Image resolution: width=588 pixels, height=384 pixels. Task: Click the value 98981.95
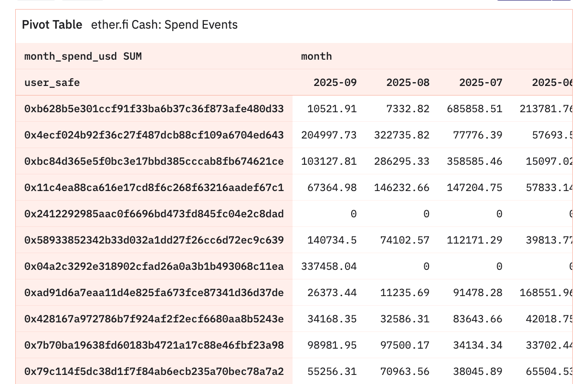click(x=332, y=345)
